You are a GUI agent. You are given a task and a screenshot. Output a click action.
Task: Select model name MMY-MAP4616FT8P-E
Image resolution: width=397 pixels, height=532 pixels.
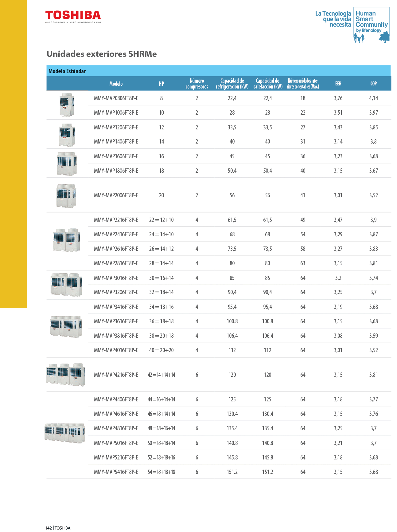[x=116, y=414]
